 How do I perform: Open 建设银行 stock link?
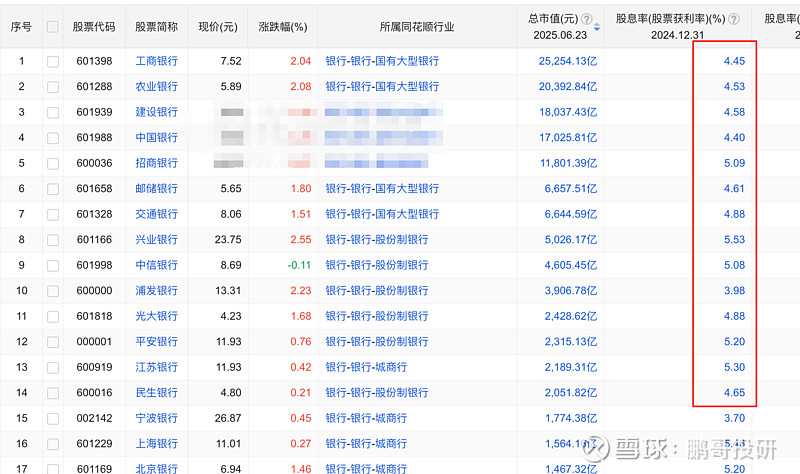point(156,112)
